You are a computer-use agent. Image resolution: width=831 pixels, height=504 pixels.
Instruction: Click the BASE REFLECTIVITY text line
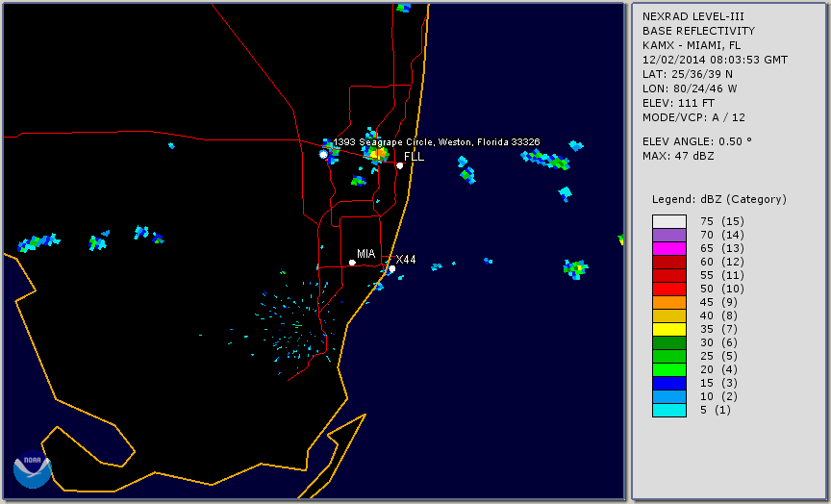point(698,31)
